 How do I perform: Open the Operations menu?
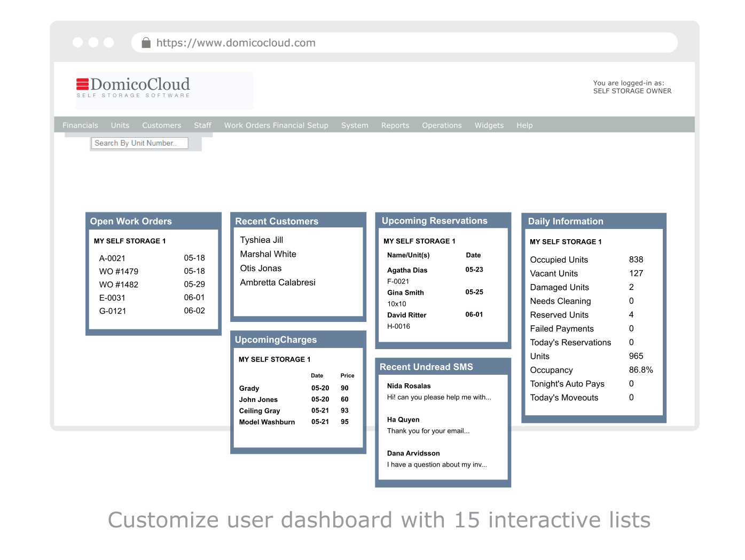(442, 125)
